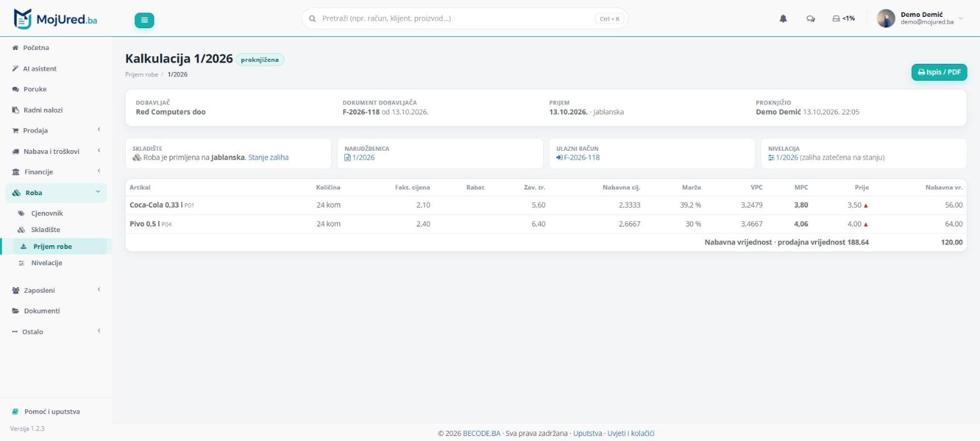Toggle the sidebar hamburger menu button
Viewport: 980px width, 441px height.
click(144, 20)
